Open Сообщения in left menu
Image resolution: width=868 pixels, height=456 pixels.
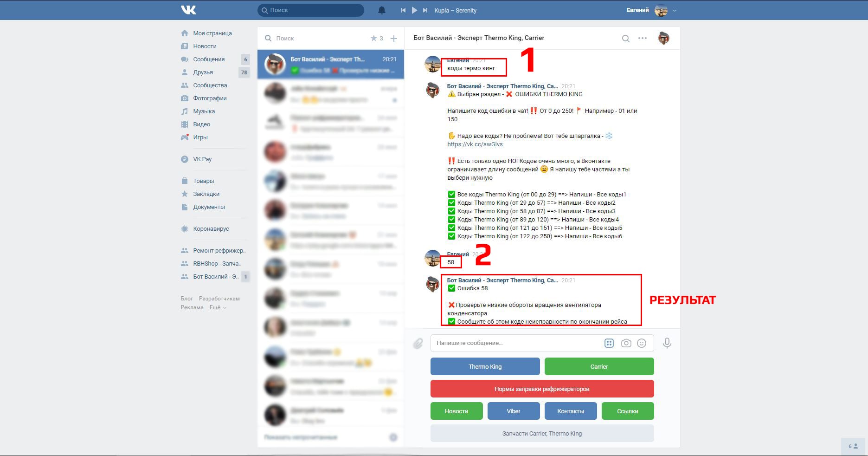tap(209, 59)
